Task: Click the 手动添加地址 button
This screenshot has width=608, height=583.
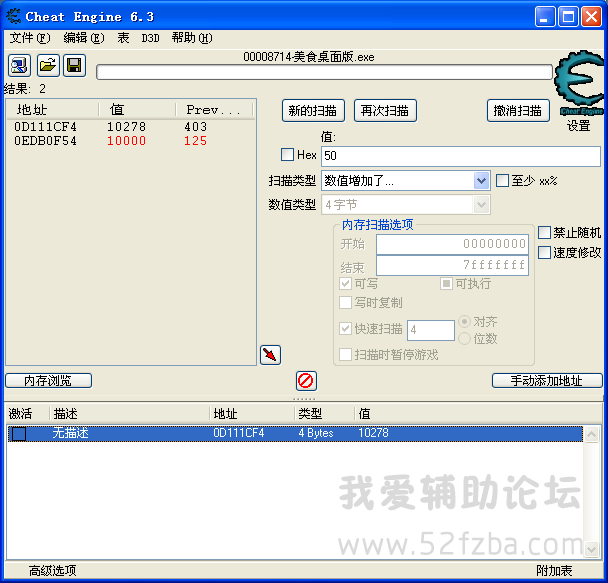Action: 547,381
